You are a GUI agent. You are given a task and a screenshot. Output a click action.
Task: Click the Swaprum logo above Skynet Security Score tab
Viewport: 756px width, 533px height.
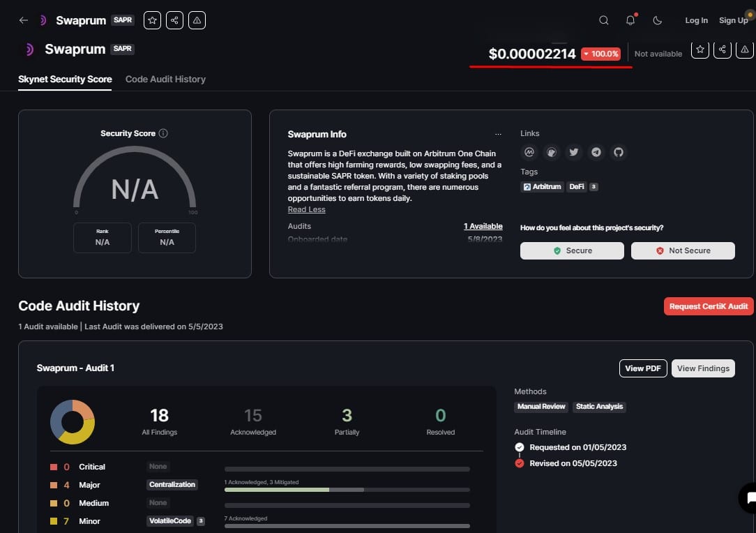tap(29, 50)
